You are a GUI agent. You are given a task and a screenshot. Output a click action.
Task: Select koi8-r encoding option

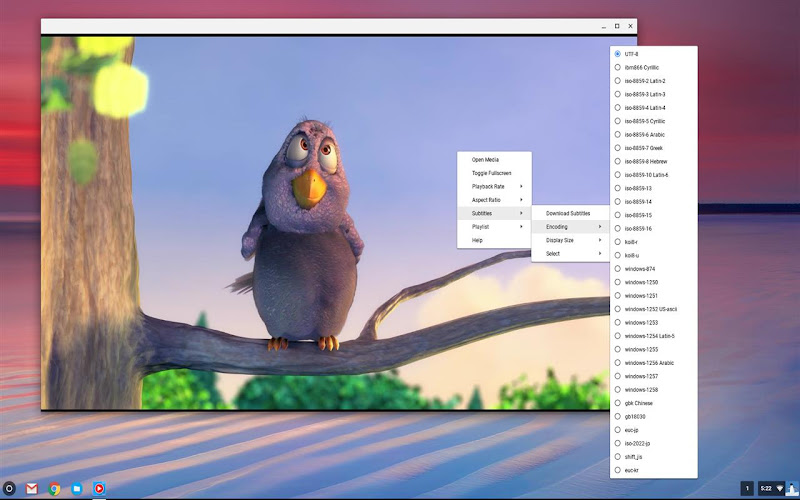654,242
